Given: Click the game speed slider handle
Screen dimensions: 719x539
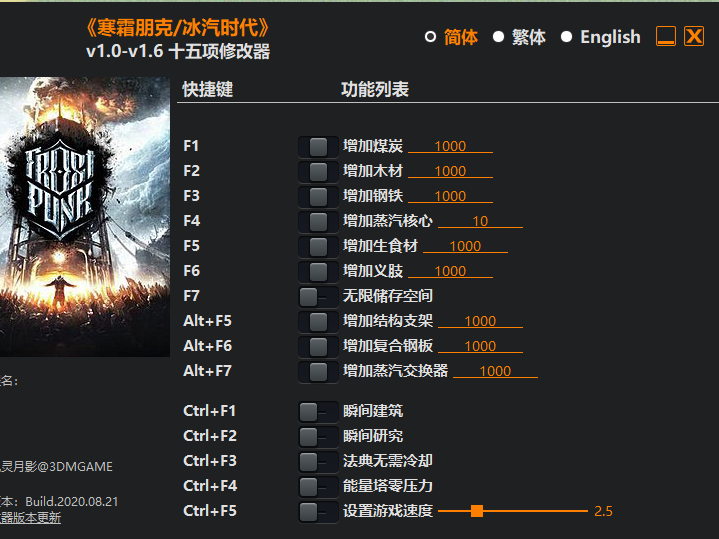Looking at the screenshot, I should coord(477,511).
